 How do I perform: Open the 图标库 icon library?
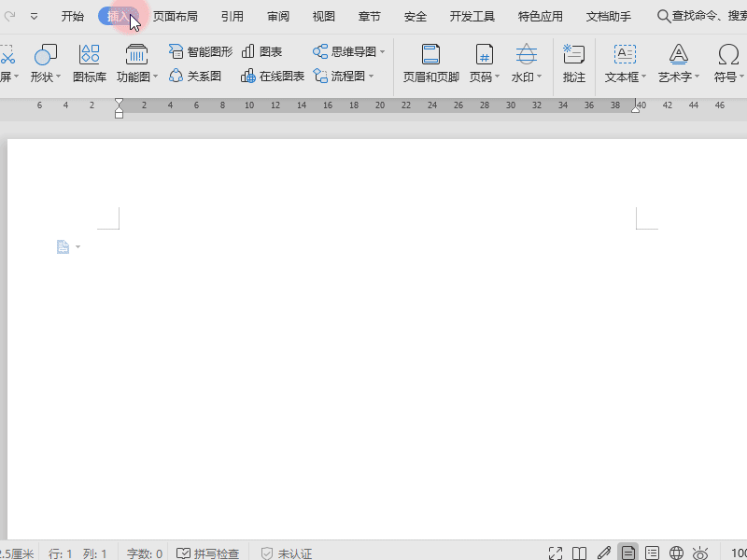tap(90, 63)
